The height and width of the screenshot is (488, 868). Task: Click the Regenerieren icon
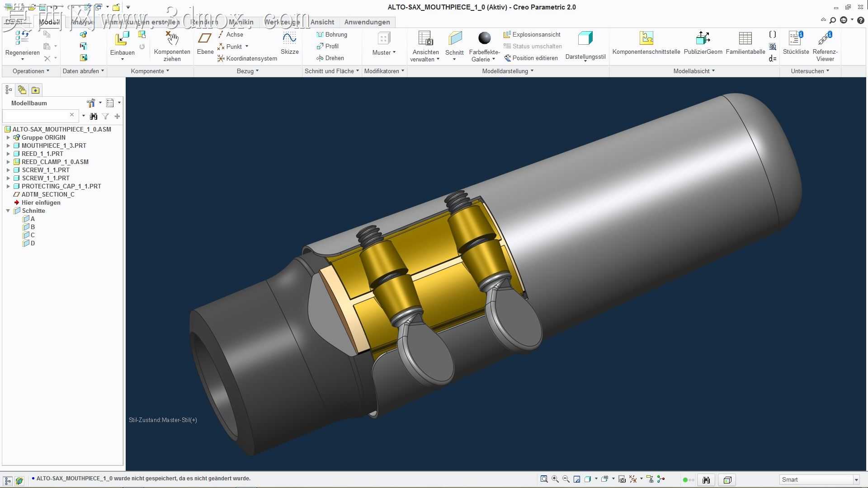tap(22, 38)
